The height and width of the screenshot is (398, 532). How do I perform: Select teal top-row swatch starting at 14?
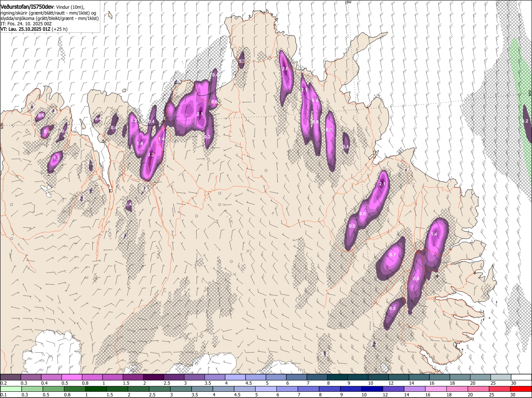coord(419,377)
